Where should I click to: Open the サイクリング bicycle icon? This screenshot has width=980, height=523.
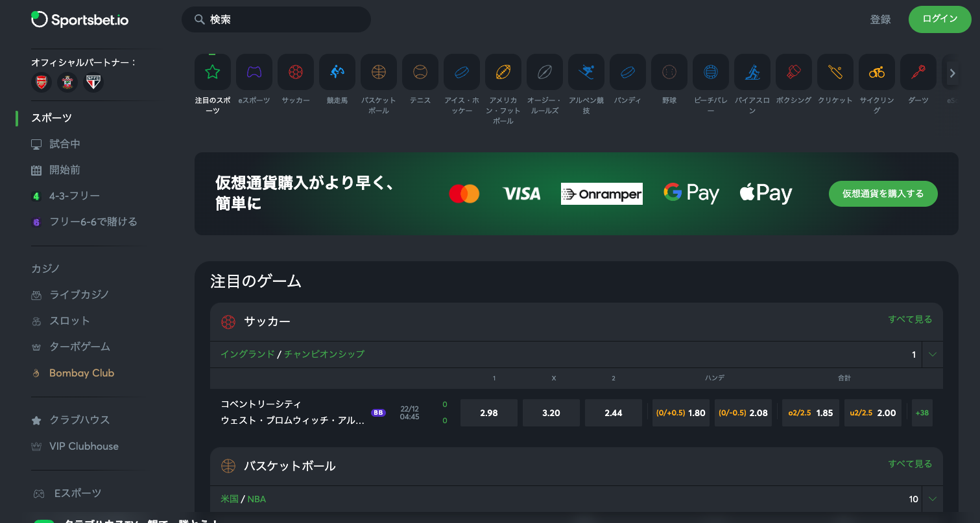(877, 72)
